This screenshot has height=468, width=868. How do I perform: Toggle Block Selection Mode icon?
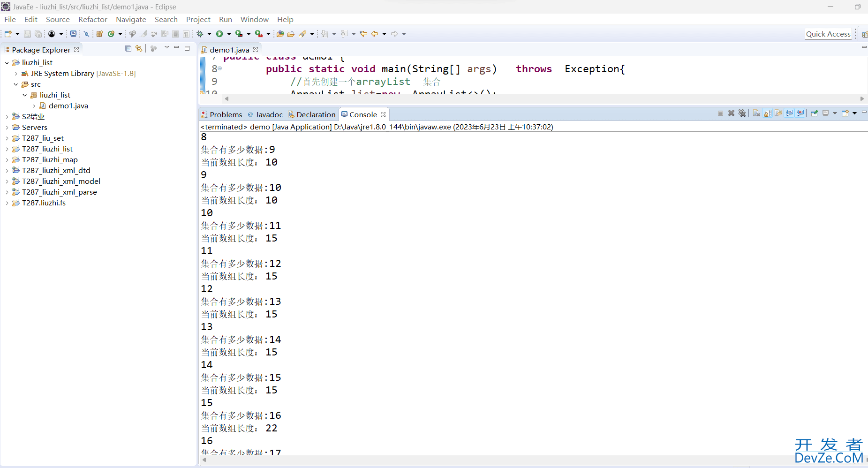175,34
